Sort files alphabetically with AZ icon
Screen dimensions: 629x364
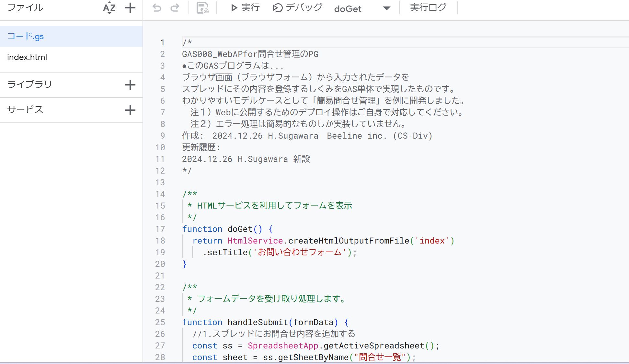[x=109, y=8]
